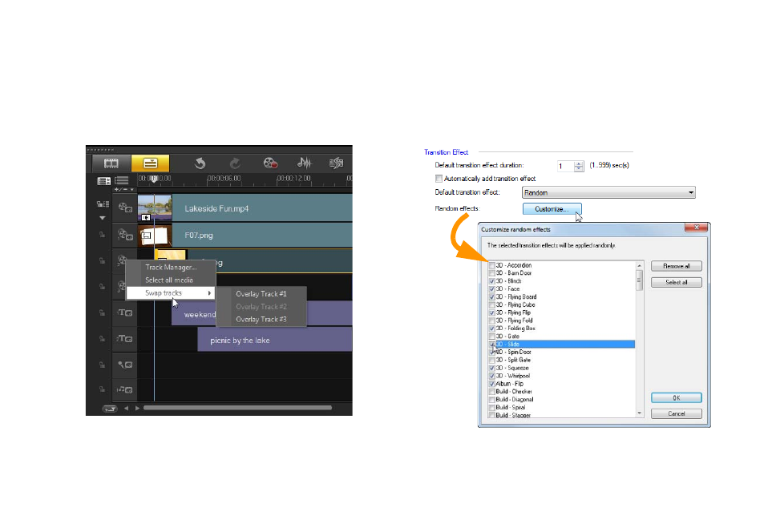Expand the ripple editing options arrow
Viewport: 760px width, 532px height.
click(x=103, y=218)
